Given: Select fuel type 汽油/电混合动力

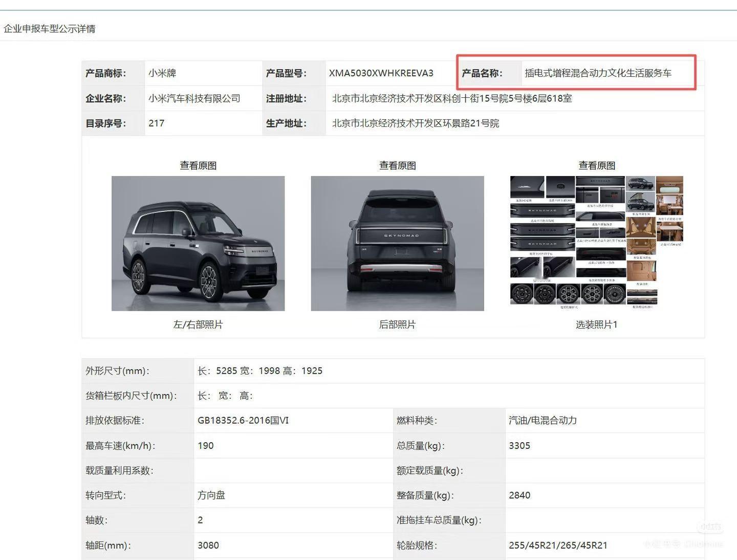Looking at the screenshot, I should click(x=543, y=420).
